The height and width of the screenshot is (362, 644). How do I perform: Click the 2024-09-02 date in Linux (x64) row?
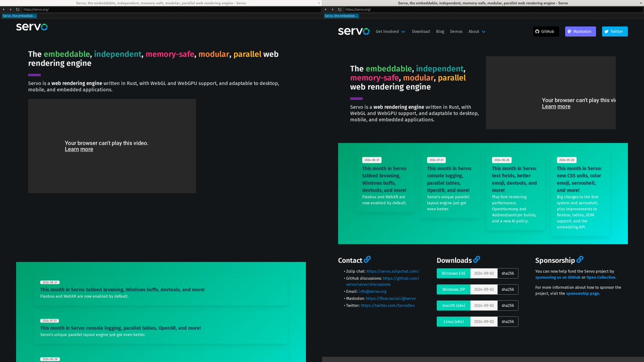point(484,322)
